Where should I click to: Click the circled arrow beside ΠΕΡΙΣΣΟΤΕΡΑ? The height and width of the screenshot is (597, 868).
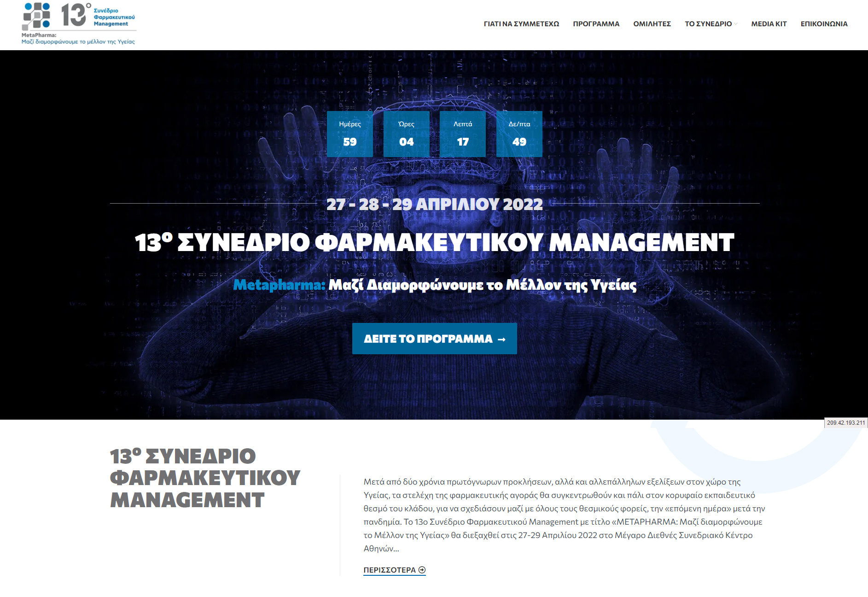tap(422, 570)
